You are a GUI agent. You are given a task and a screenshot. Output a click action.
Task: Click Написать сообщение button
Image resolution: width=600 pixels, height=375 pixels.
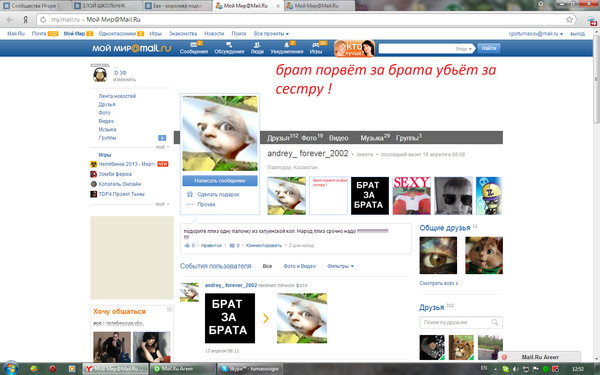click(220, 181)
